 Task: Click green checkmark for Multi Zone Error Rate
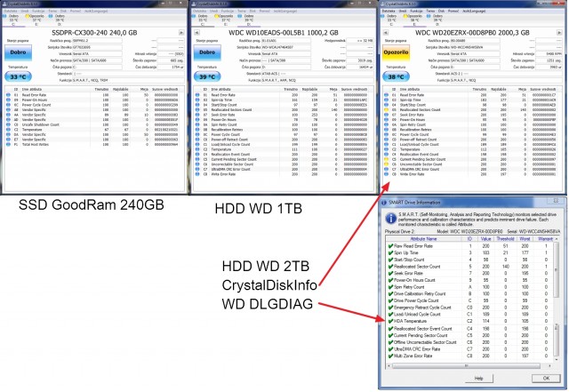point(390,356)
